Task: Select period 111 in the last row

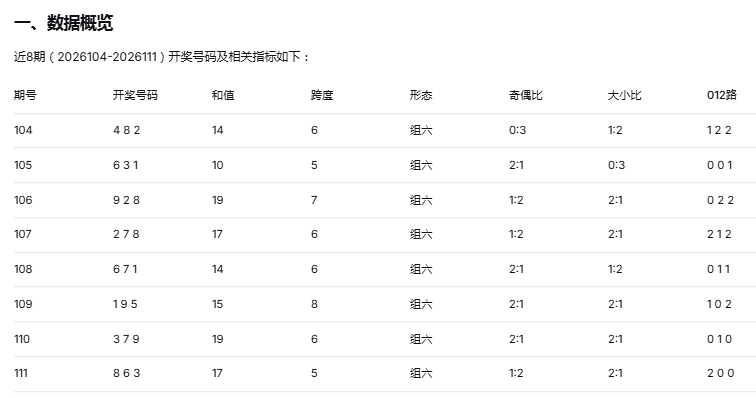Action: tap(21, 373)
